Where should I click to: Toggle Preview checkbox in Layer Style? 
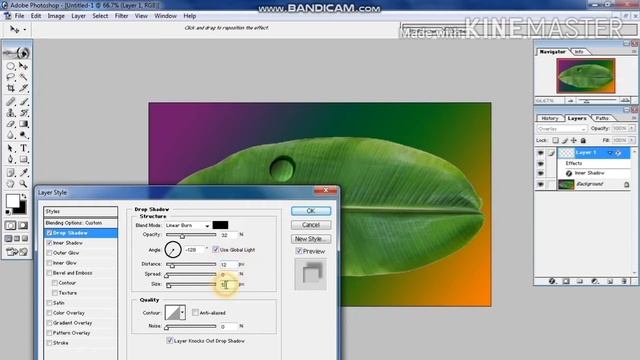coord(299,251)
